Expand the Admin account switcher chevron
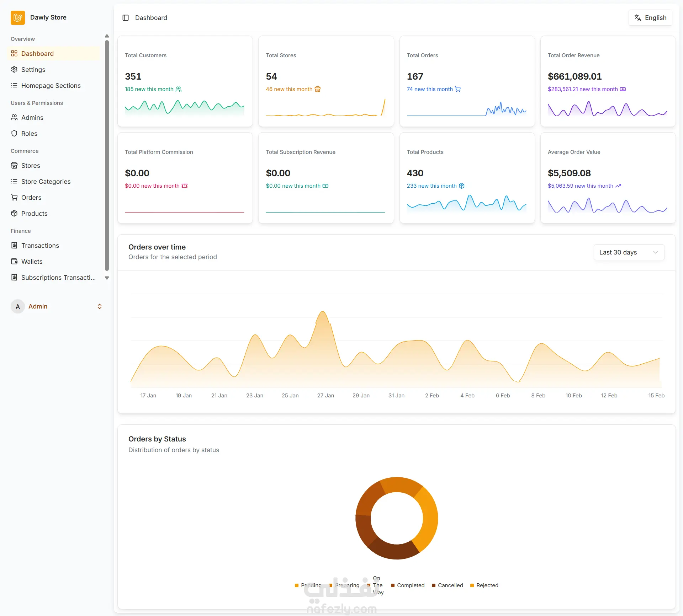 click(x=100, y=306)
